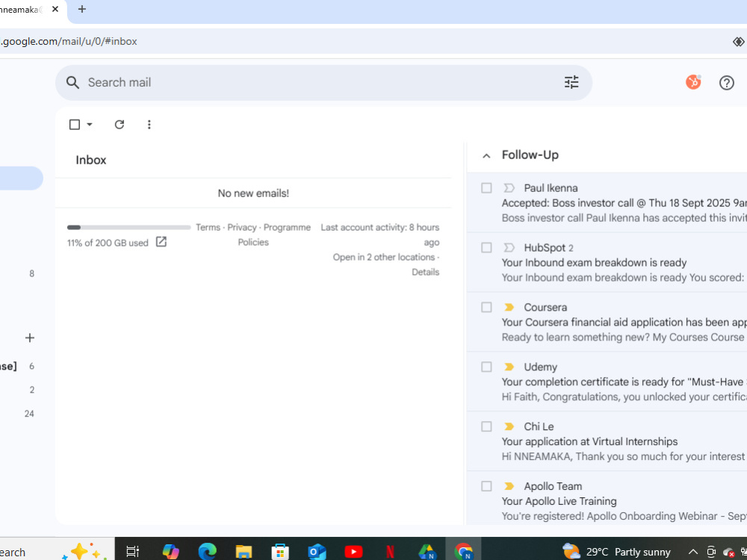Open the select dropdown arrow beside checkbox
The image size is (747, 560).
90,124
